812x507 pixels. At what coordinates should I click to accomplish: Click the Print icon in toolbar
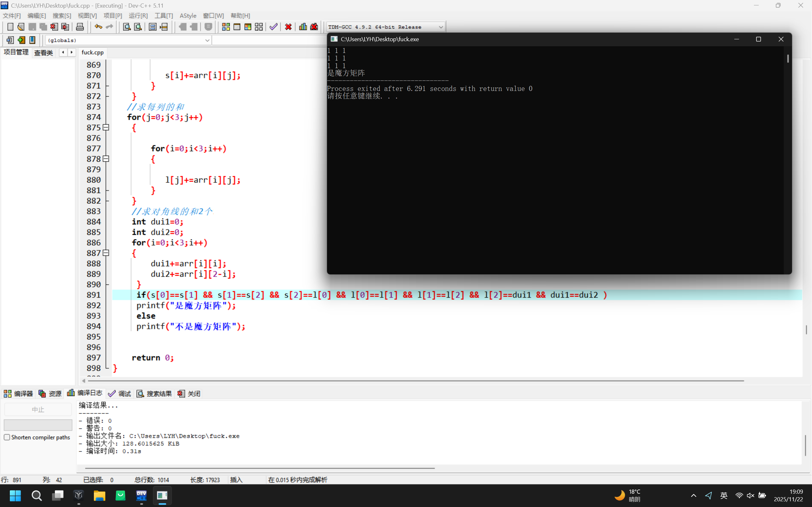pos(80,27)
